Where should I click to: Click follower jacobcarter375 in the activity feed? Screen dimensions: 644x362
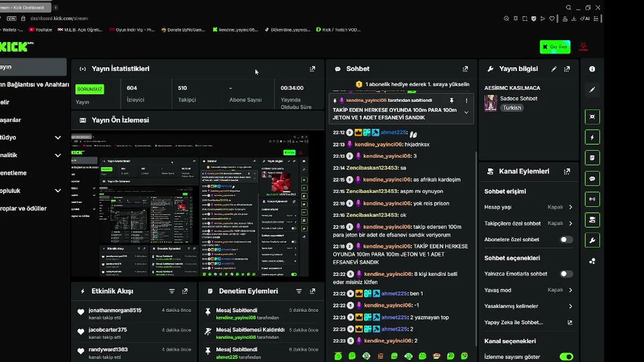click(x=108, y=330)
